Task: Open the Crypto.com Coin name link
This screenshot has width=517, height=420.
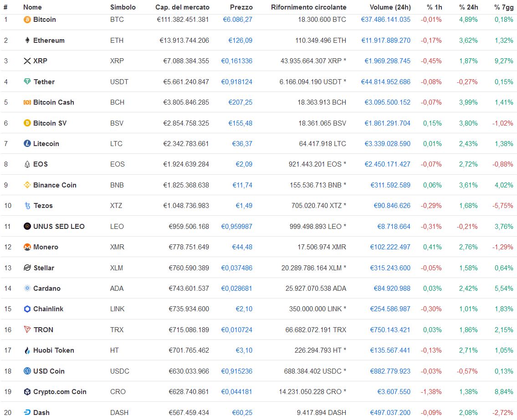Action: coord(60,392)
